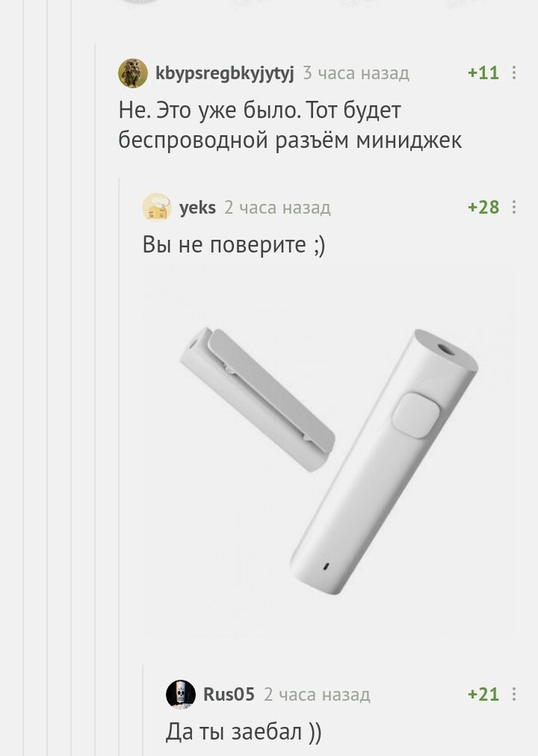Open Rus05's skull avatar
538x756 pixels.
point(181,694)
